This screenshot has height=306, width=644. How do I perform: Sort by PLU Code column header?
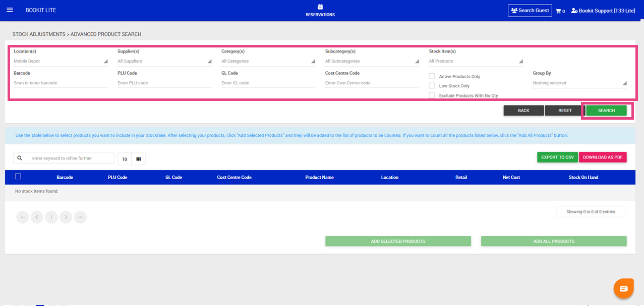118,177
